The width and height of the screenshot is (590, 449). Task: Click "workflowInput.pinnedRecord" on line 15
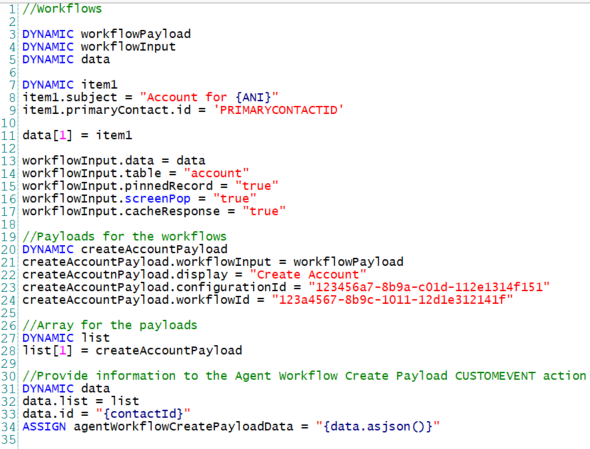[x=117, y=186]
